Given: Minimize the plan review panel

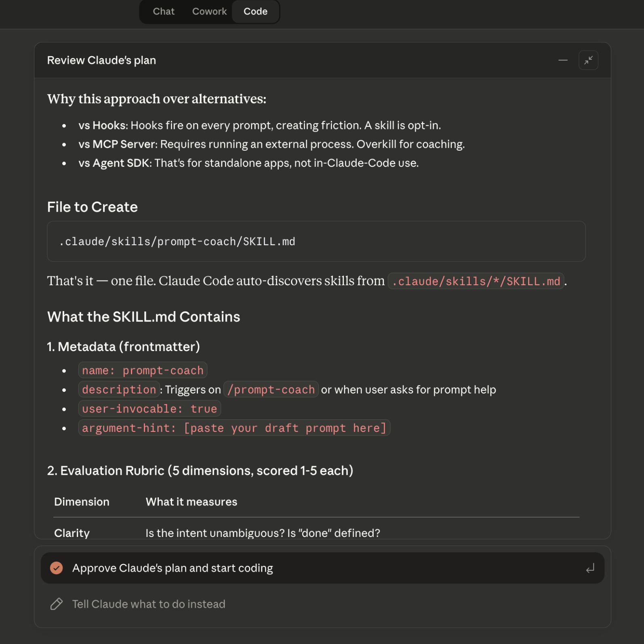Looking at the screenshot, I should [x=563, y=60].
